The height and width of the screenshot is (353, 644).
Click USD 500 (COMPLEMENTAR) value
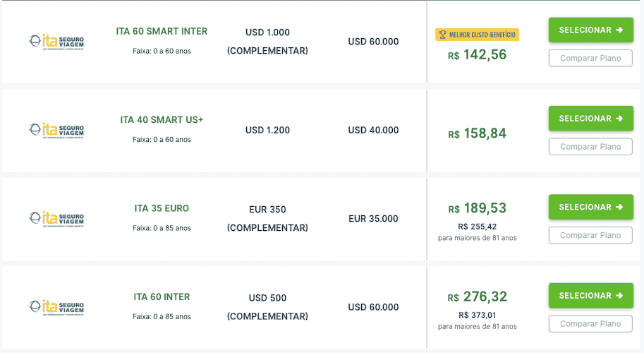click(x=267, y=307)
